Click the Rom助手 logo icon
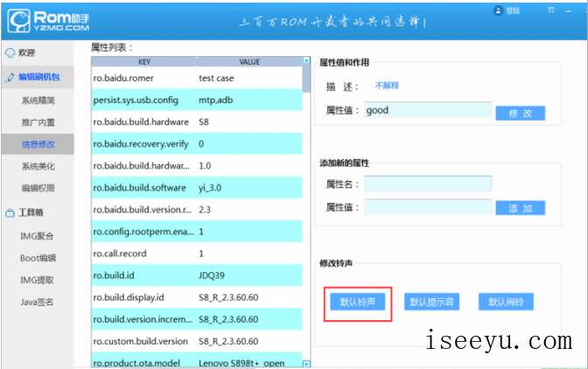This screenshot has height=369, width=588. (x=18, y=21)
